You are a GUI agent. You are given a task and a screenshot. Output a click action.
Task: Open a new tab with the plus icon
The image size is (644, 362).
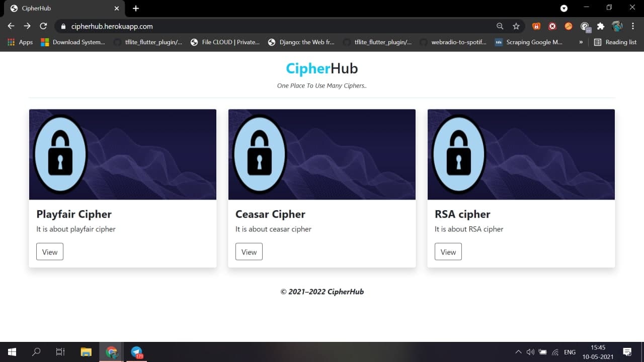[x=135, y=8]
